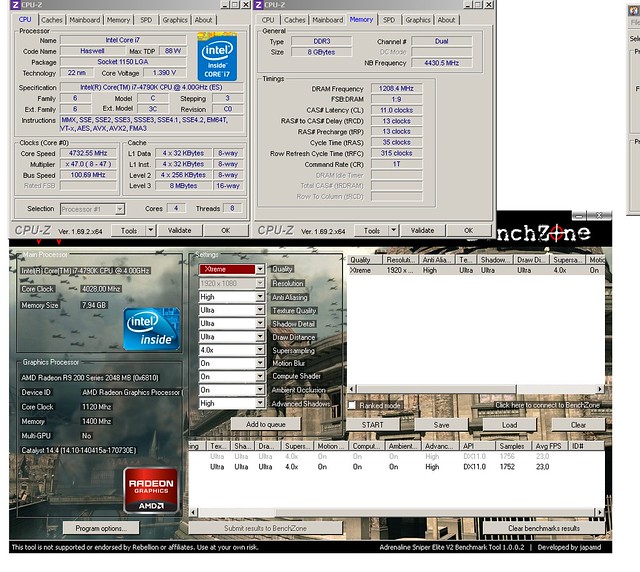Enable the Ranked mode checkbox
The image size is (640, 572).
click(352, 405)
